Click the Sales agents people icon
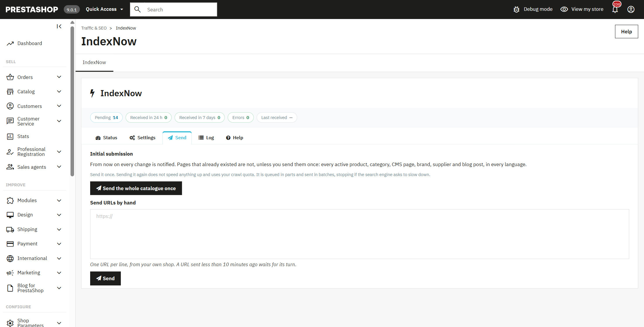 pyautogui.click(x=10, y=167)
